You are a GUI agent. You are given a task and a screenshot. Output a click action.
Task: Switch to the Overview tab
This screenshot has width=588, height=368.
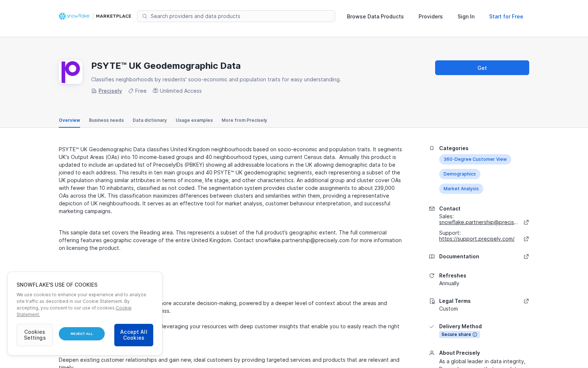69,120
